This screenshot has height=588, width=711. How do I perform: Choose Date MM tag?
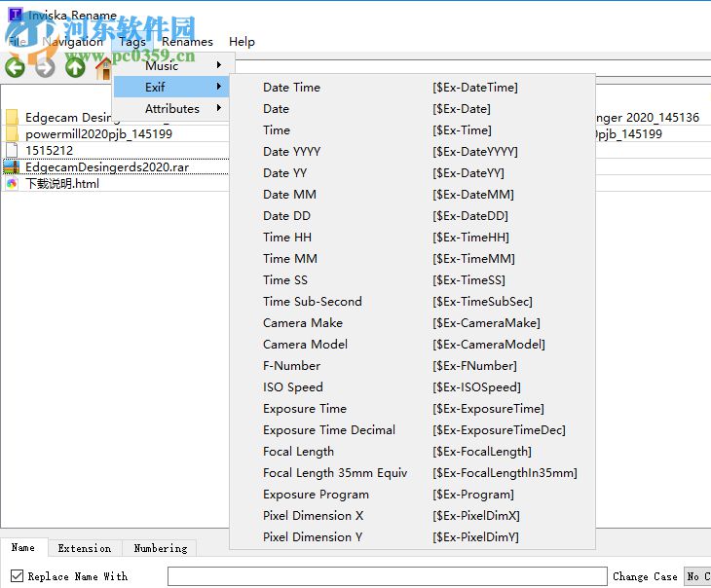pos(412,195)
